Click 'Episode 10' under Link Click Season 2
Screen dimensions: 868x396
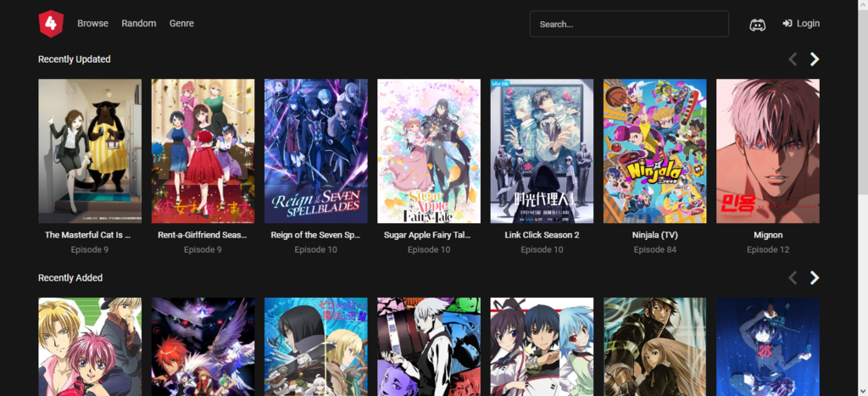(x=542, y=250)
